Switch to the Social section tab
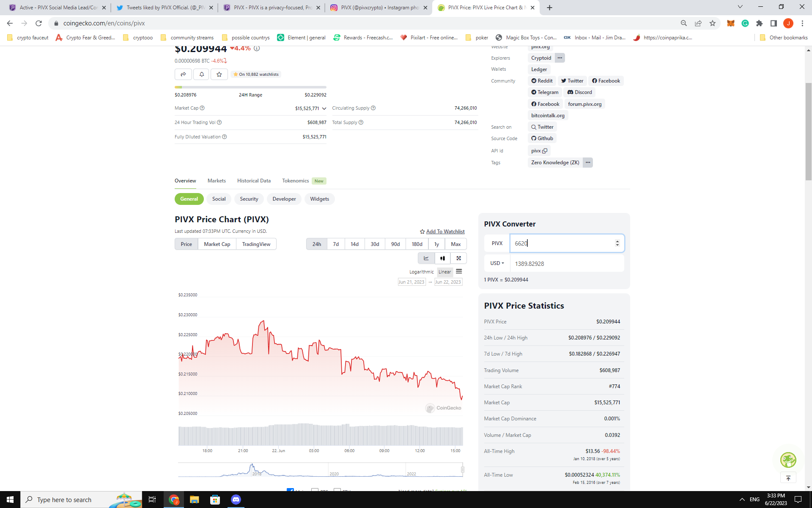 [x=219, y=199]
